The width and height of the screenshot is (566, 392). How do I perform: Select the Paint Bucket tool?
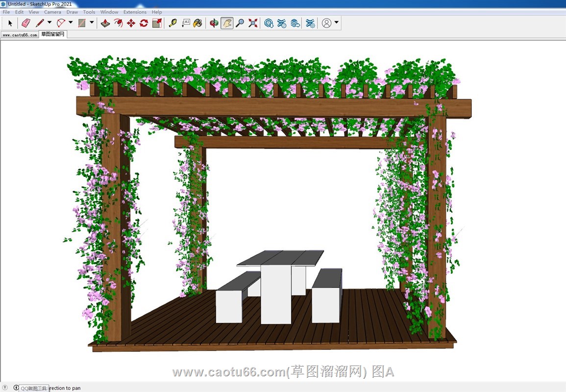pos(197,24)
